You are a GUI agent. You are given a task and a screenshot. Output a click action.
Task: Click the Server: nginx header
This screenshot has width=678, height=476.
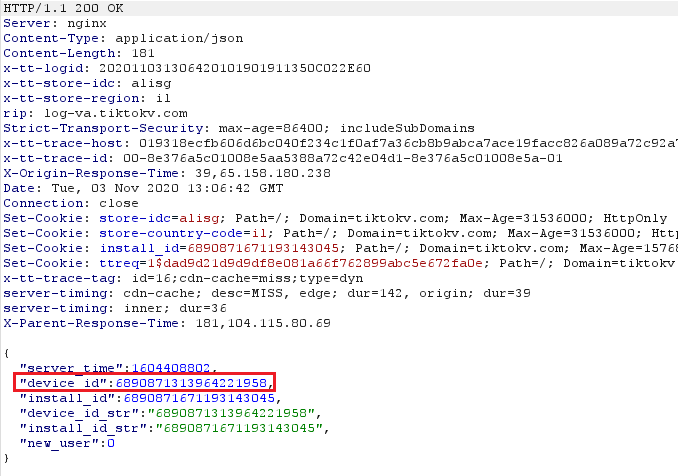[44, 24]
